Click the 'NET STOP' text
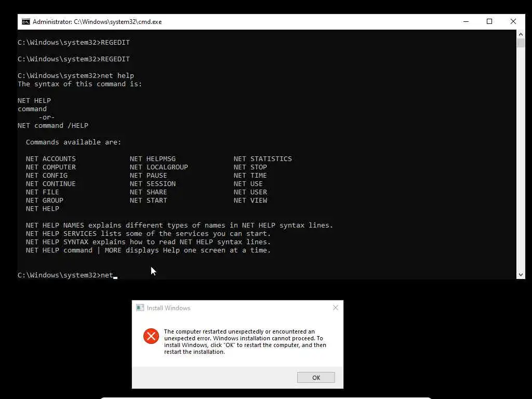The image size is (532, 399). point(250,167)
